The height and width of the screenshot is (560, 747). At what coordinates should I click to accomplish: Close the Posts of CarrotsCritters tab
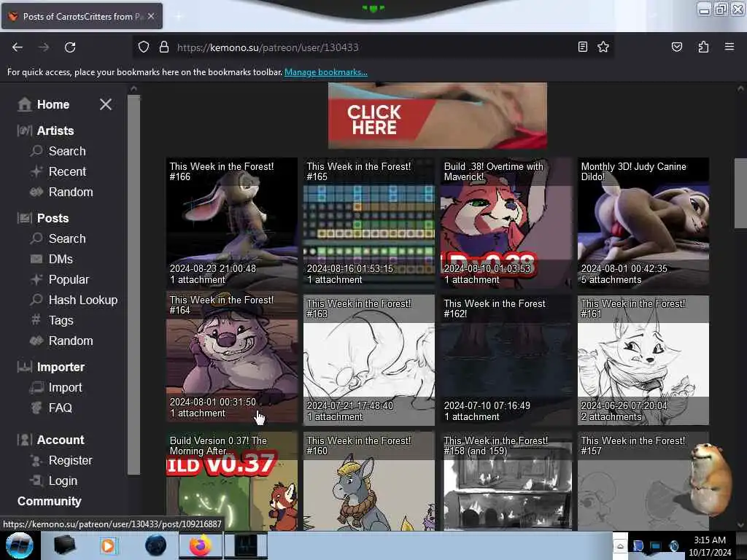151,16
